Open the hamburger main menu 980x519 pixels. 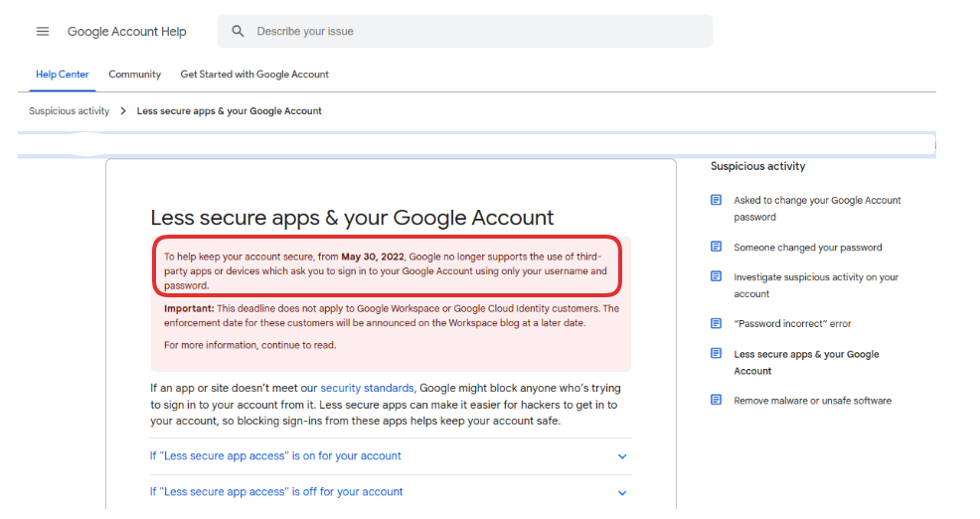[x=43, y=32]
